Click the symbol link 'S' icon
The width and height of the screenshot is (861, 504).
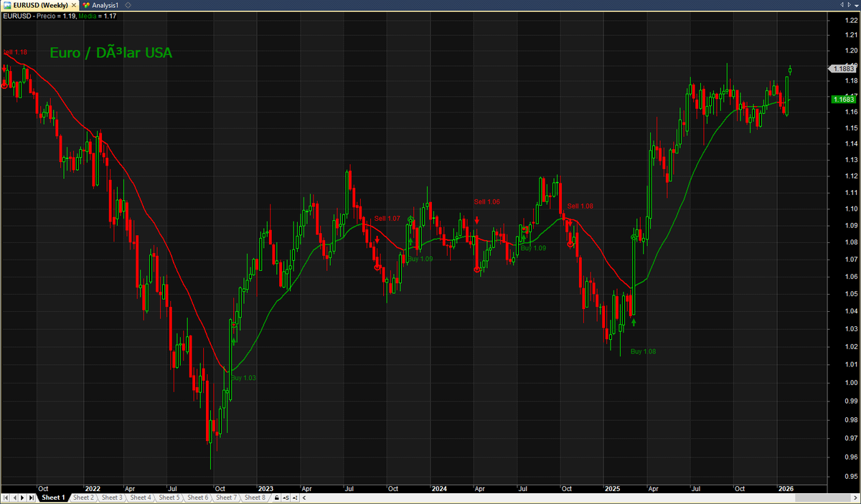[286, 498]
